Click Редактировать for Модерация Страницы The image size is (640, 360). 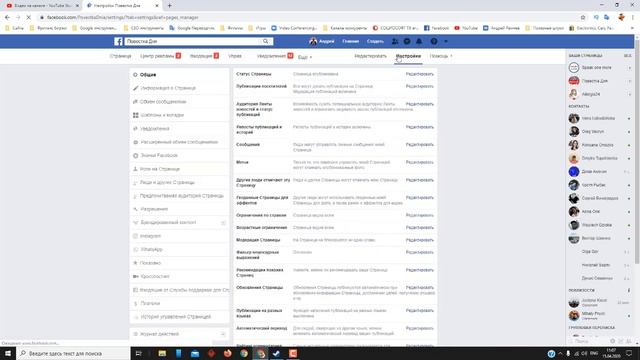pyautogui.click(x=420, y=240)
